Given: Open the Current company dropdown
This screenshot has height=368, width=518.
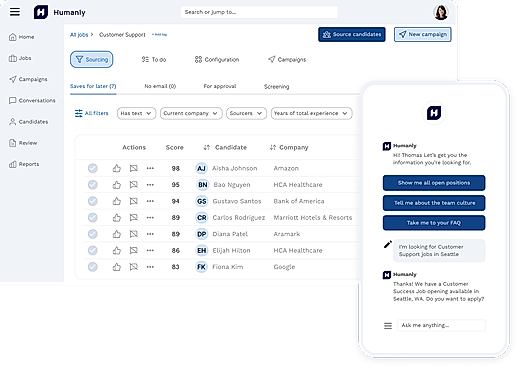Looking at the screenshot, I should pos(191,113).
